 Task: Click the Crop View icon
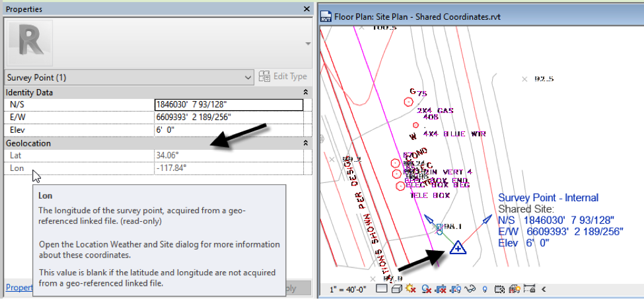(x=441, y=289)
